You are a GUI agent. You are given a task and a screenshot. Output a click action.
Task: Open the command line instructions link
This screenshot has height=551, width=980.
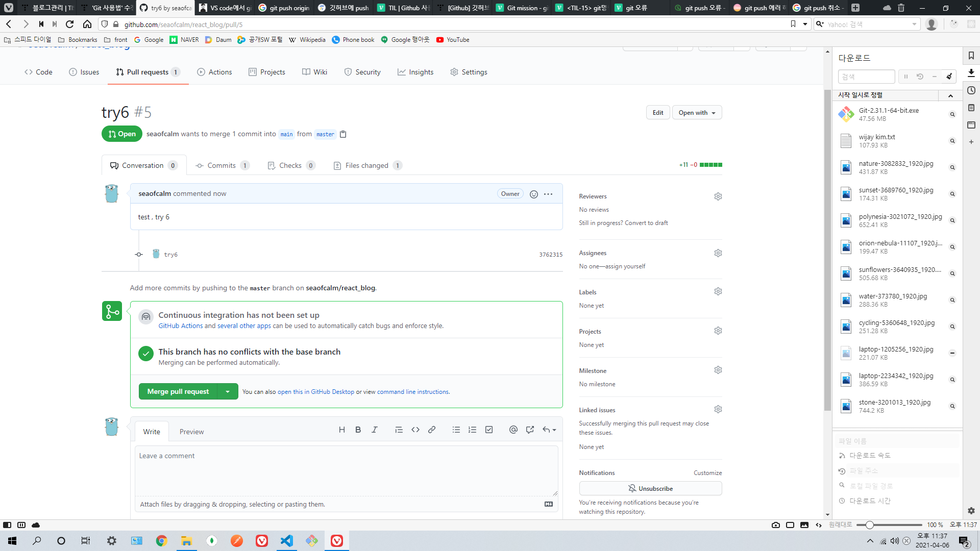click(x=412, y=392)
